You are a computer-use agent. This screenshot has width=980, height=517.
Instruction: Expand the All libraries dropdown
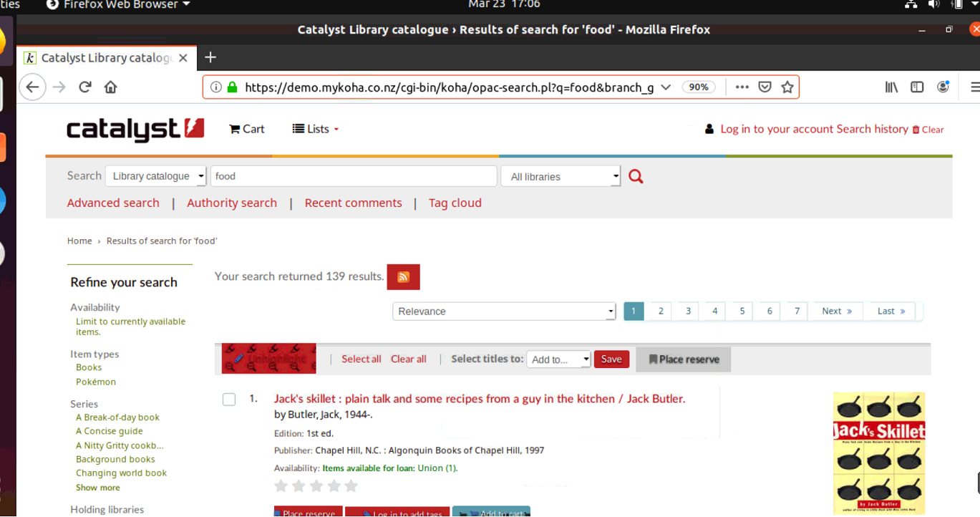(561, 176)
